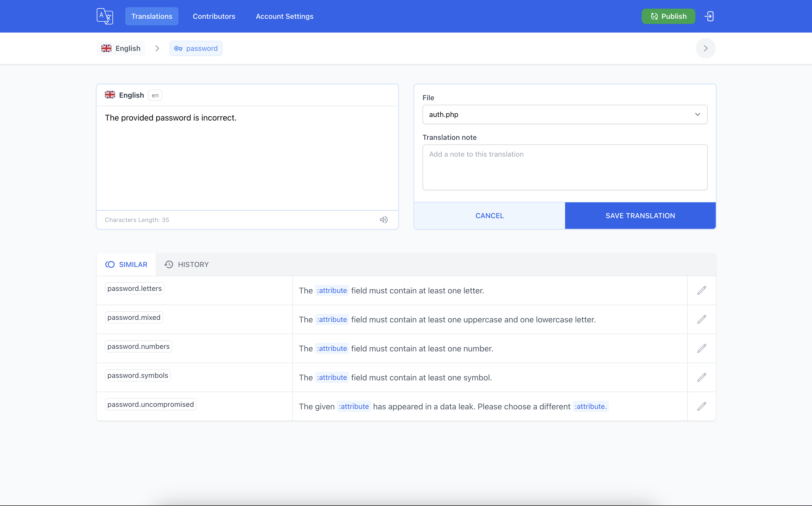Click the logout icon in header
Image resolution: width=812 pixels, height=506 pixels.
pyautogui.click(x=709, y=16)
